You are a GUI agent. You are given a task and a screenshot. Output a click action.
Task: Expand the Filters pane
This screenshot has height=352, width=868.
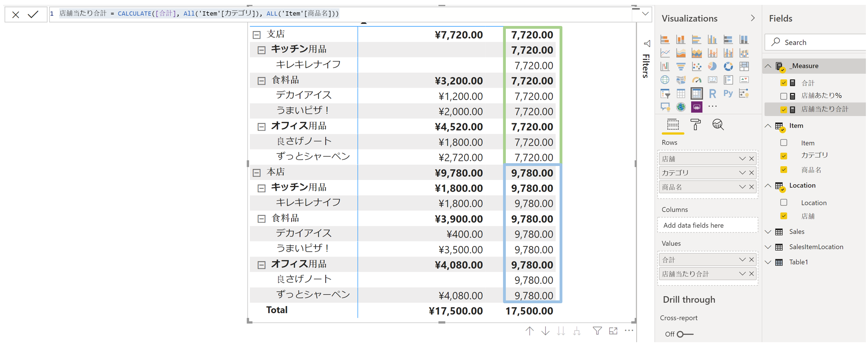pyautogui.click(x=647, y=44)
